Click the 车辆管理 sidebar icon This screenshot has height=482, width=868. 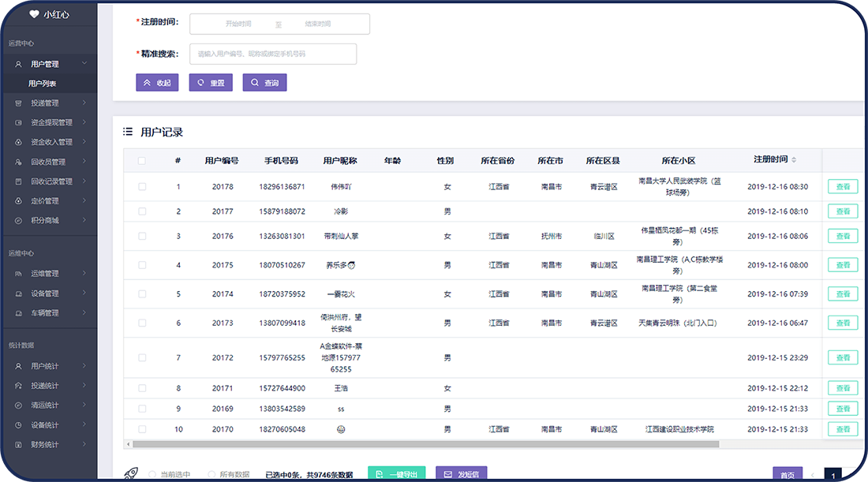tap(18, 313)
